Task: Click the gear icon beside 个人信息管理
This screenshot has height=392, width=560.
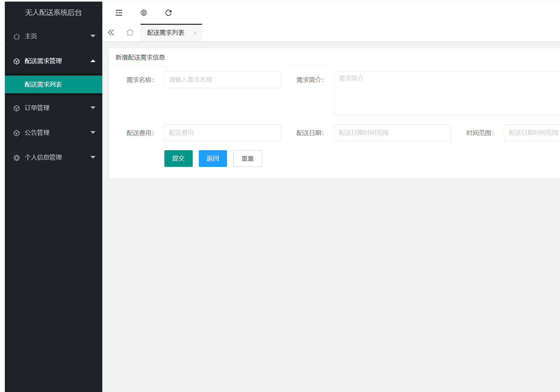Action: click(x=17, y=158)
